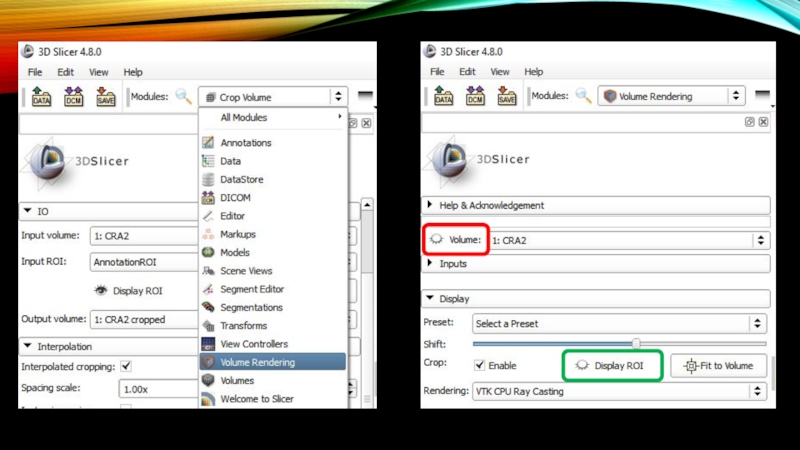Open Edit menu in left window
The image size is (800, 450).
65,72
